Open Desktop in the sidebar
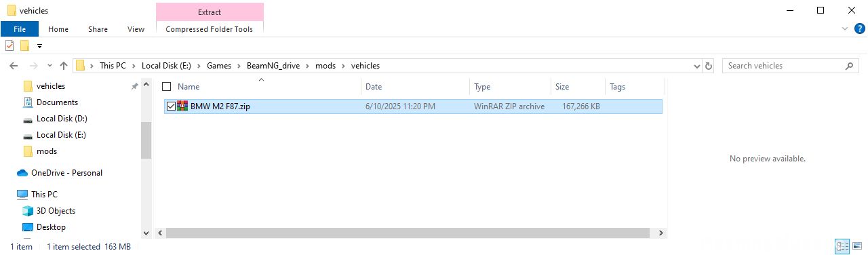868x255 pixels. coord(51,227)
